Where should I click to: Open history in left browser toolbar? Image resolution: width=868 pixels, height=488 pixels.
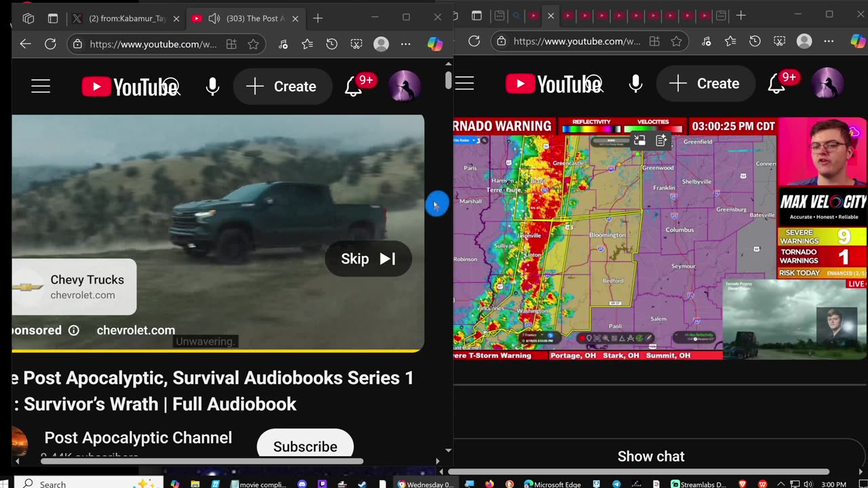(x=332, y=44)
